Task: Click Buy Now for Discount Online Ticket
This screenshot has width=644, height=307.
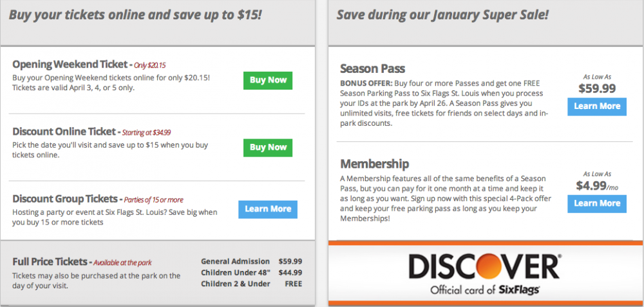Action: pyautogui.click(x=268, y=147)
